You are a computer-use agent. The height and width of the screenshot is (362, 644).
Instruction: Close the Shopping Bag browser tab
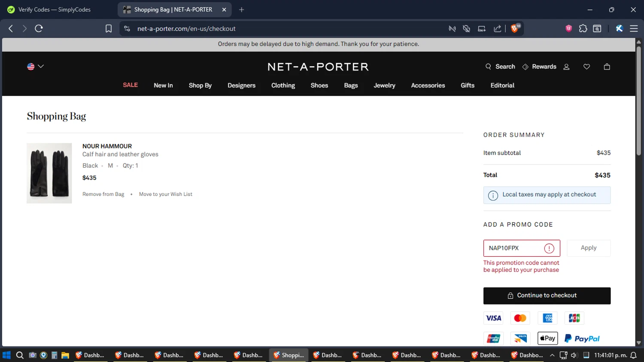pyautogui.click(x=224, y=9)
